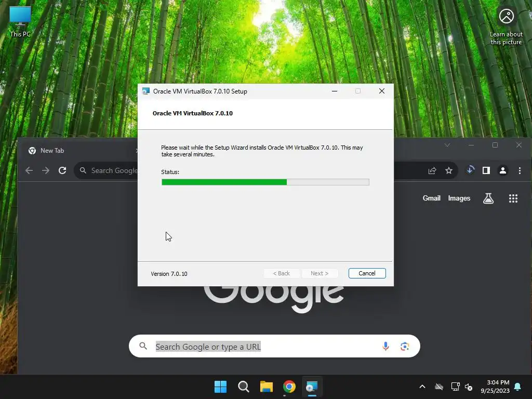This screenshot has width=532, height=399.
Task: Open Google apps grid
Action: [513, 198]
